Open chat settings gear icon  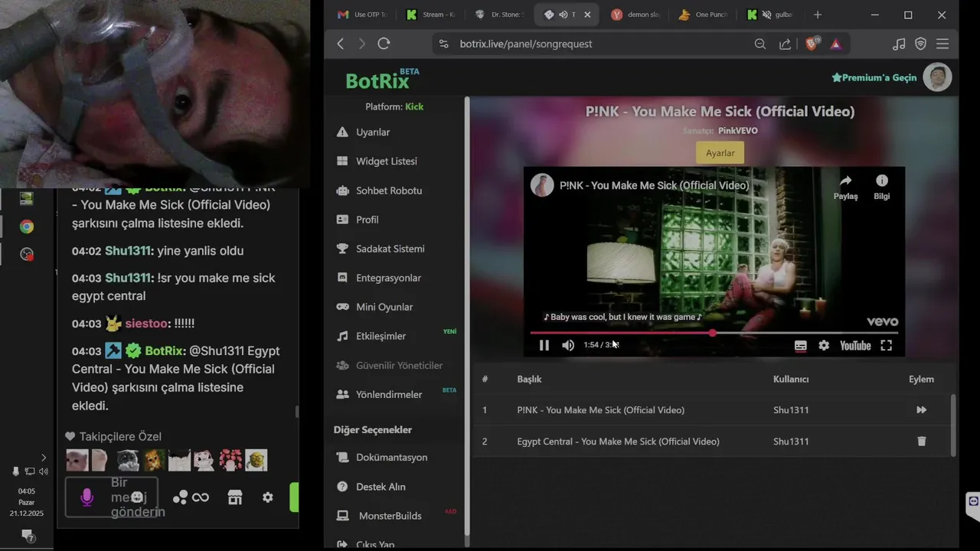pos(267,497)
